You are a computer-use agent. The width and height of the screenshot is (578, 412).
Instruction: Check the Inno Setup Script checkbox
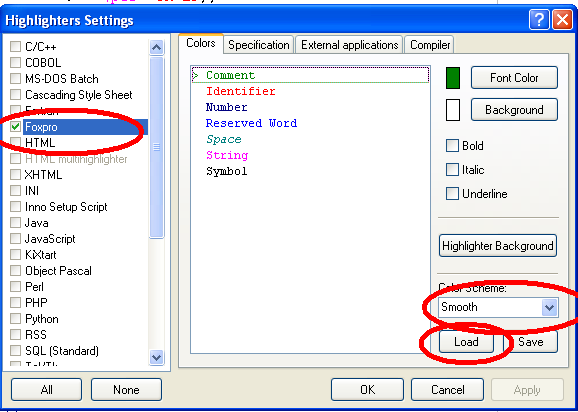coord(15,206)
